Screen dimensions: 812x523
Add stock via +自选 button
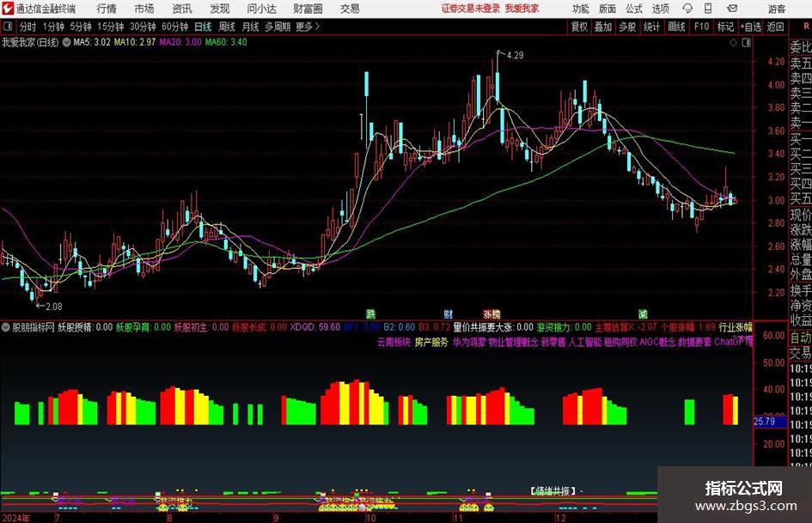[751, 27]
